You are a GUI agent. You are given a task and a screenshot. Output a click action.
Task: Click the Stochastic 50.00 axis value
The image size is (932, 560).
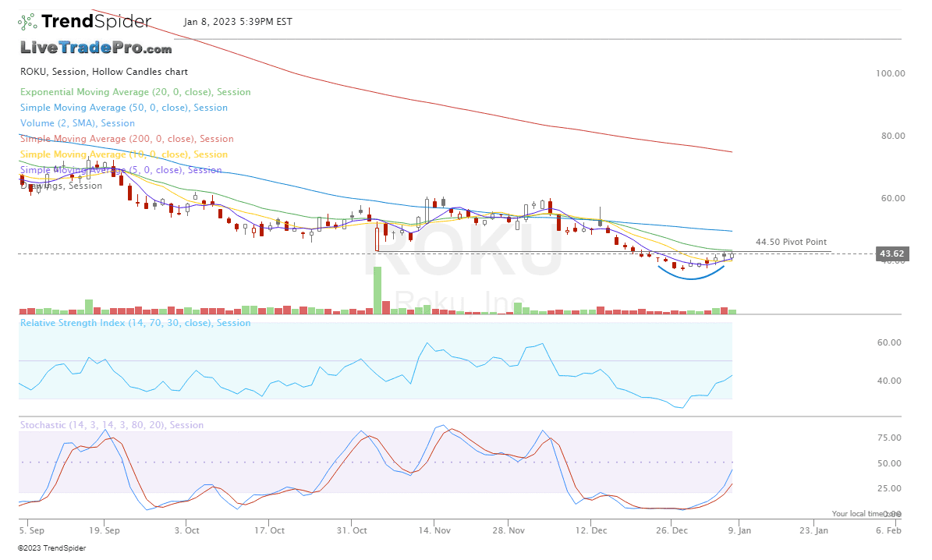889,463
